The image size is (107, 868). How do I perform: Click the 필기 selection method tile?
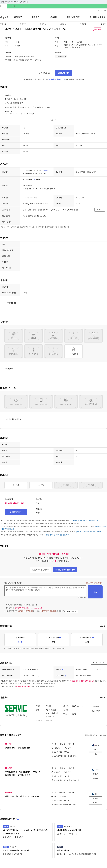66,485
